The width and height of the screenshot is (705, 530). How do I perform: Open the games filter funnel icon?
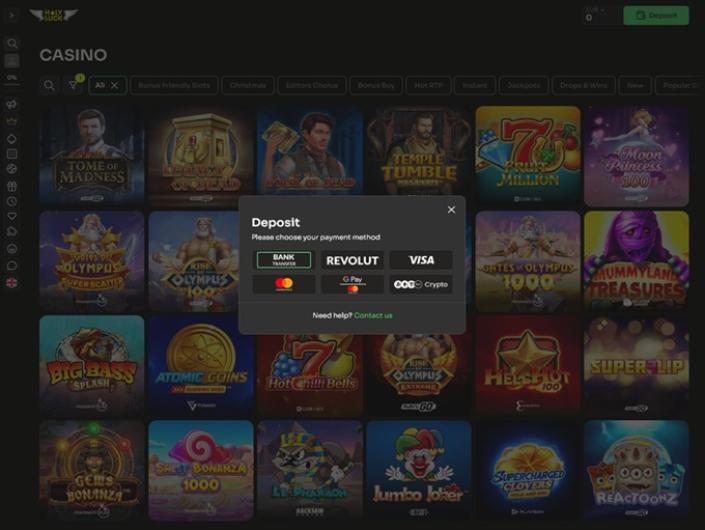pyautogui.click(x=72, y=85)
